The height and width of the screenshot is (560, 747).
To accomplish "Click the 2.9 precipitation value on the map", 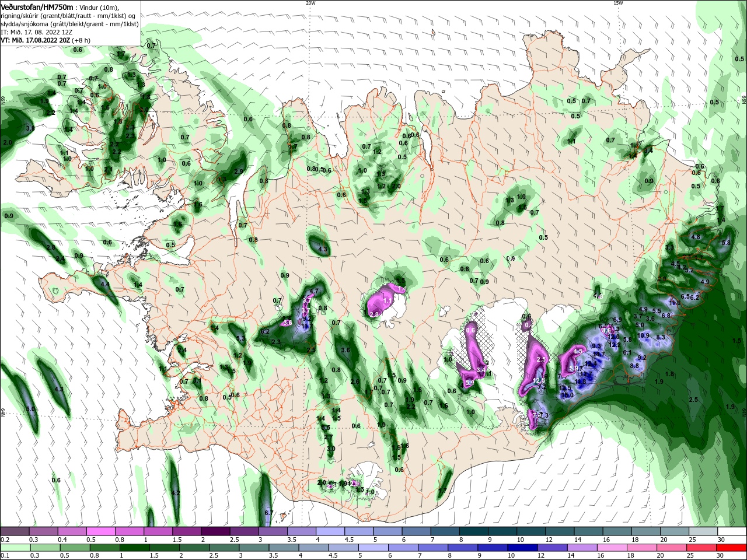I will [239, 171].
